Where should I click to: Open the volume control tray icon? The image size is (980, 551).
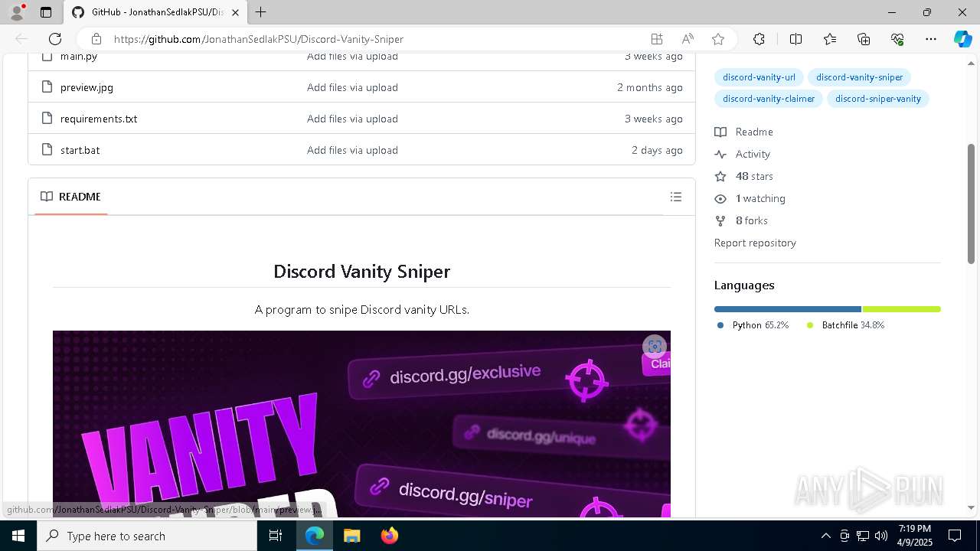point(880,536)
